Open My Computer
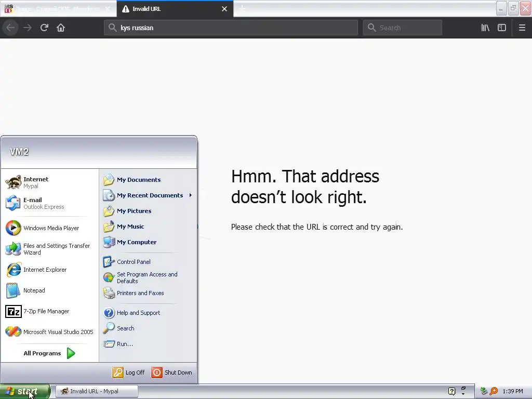This screenshot has width=532, height=399. click(x=148, y=242)
